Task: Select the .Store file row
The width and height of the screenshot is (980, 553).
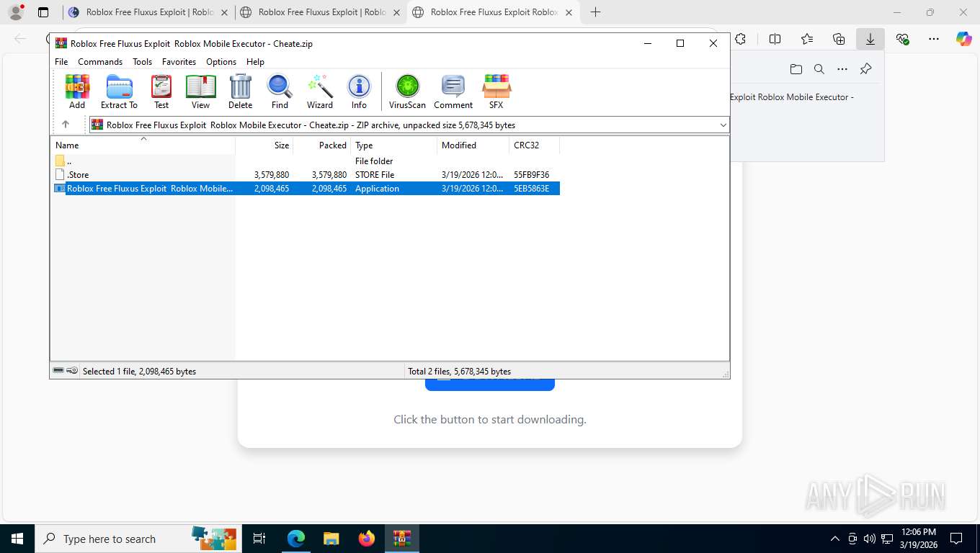Action: click(x=305, y=175)
